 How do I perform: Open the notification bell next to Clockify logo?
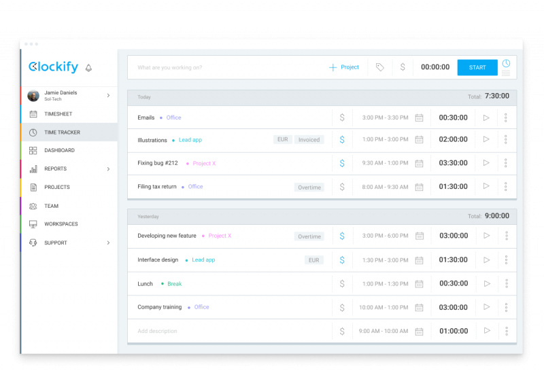pos(88,67)
